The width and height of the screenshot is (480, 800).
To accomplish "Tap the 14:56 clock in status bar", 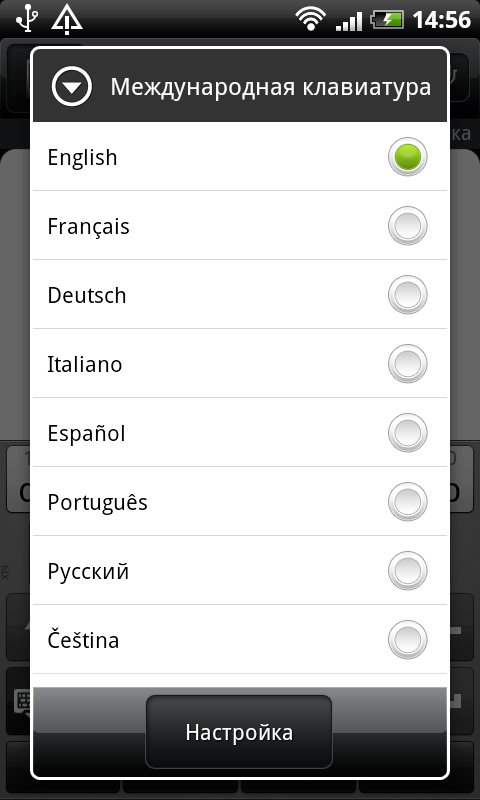I will (441, 20).
